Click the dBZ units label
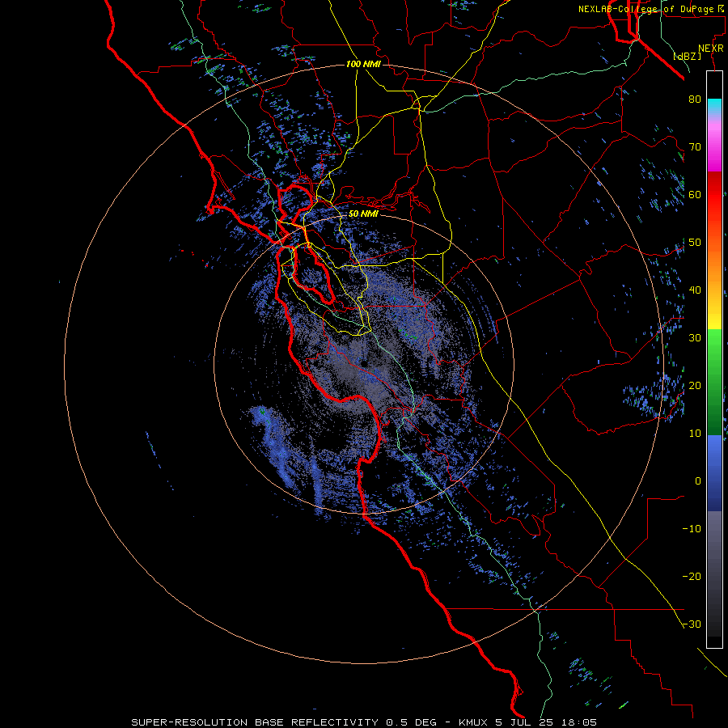Viewport: 728px width, 728px height. click(x=687, y=56)
